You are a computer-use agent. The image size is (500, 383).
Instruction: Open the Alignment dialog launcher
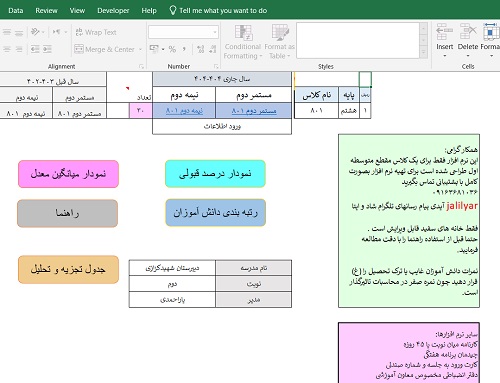[x=141, y=66]
